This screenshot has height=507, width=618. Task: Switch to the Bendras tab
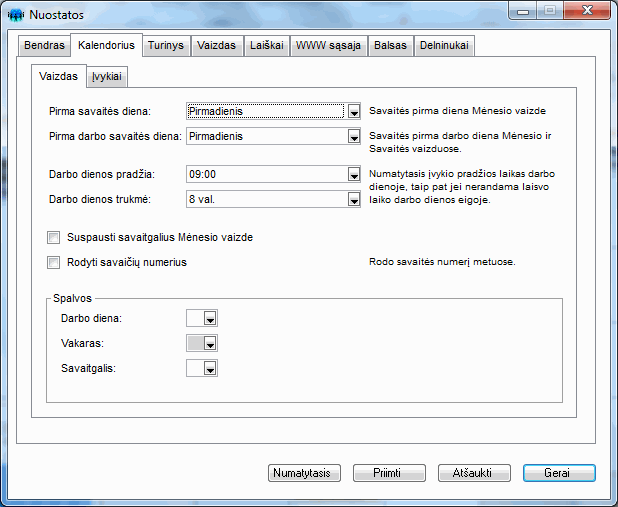44,46
